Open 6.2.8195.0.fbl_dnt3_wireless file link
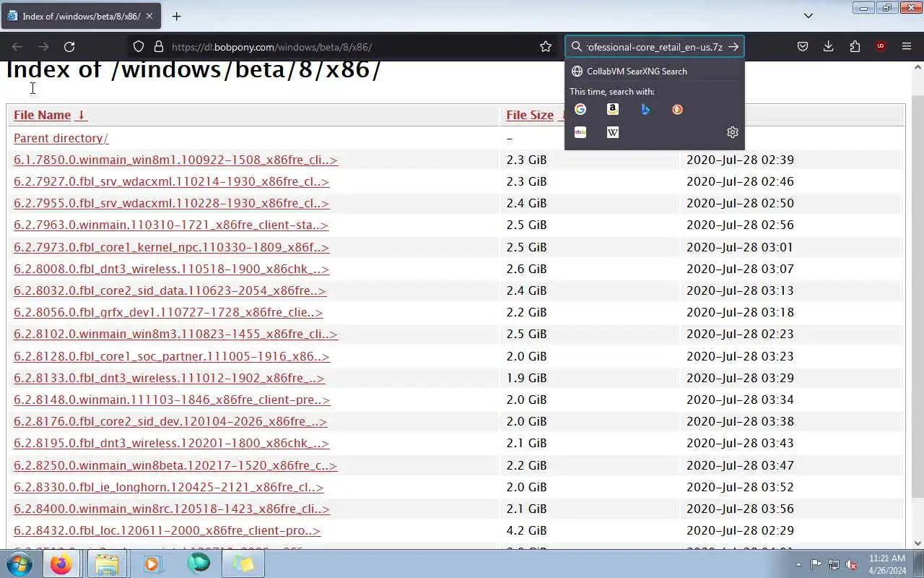This screenshot has height=578, width=924. (x=171, y=443)
